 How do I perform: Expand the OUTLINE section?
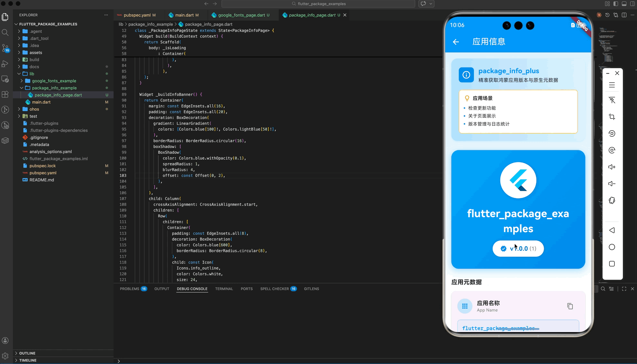(x=27, y=353)
